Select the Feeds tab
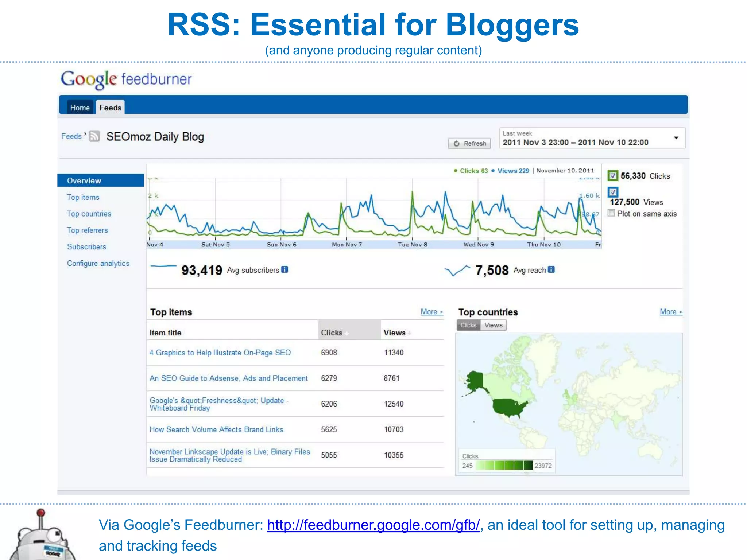The width and height of the screenshot is (747, 560). coord(110,108)
